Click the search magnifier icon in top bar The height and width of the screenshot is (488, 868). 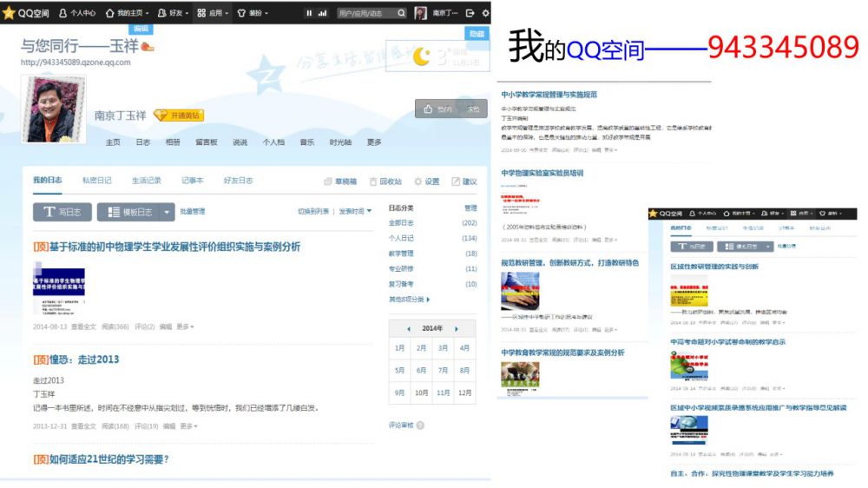click(401, 13)
